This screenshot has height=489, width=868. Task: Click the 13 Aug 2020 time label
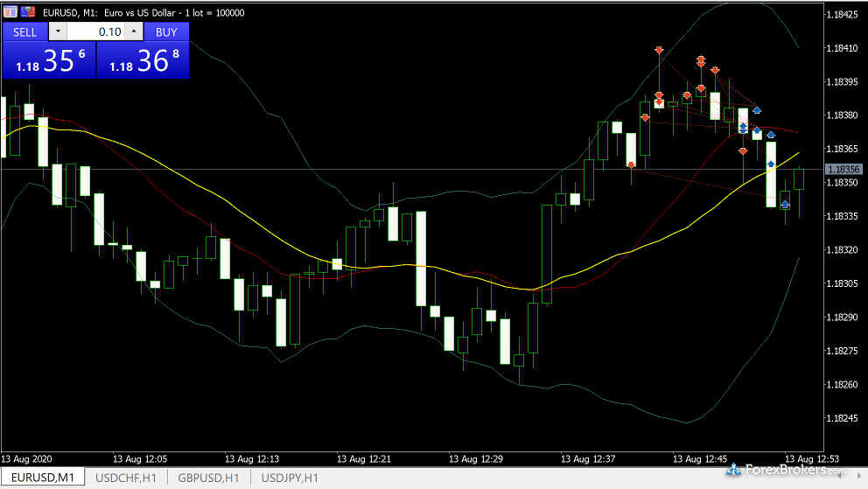tap(26, 458)
